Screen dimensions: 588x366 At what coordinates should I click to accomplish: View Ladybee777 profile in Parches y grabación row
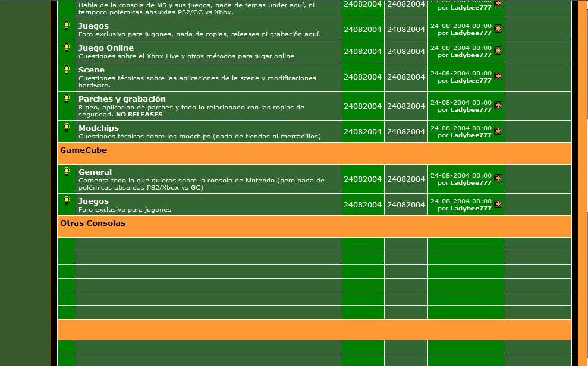pyautogui.click(x=471, y=110)
